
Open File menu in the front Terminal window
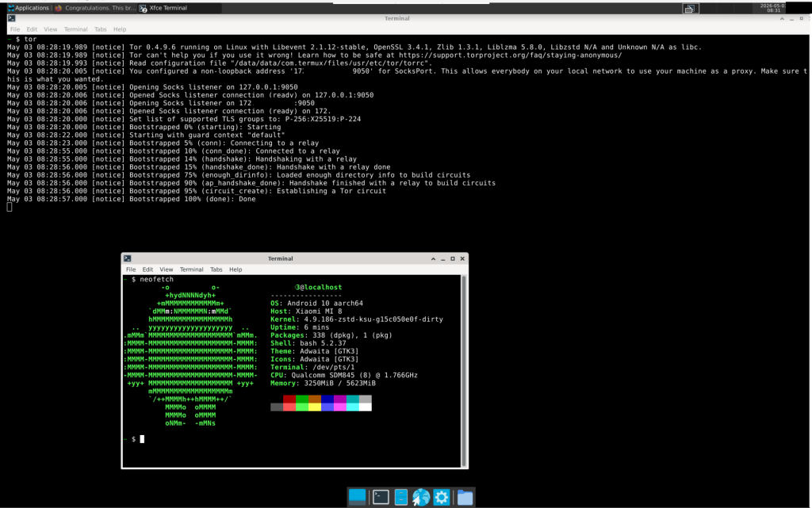point(131,269)
